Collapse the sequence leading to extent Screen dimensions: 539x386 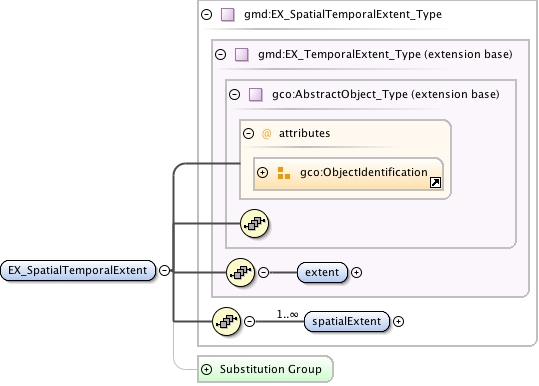(263, 273)
